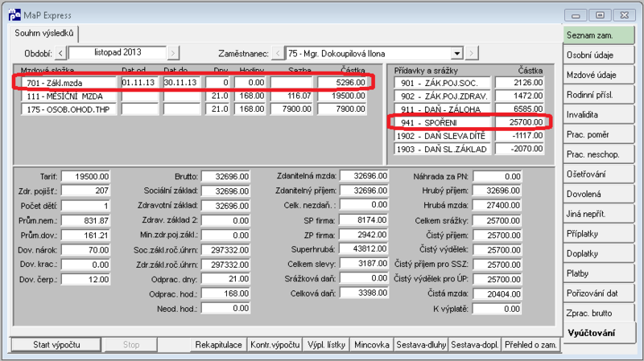Open Doplatky section
This screenshot has width=644, height=361.
(x=598, y=254)
